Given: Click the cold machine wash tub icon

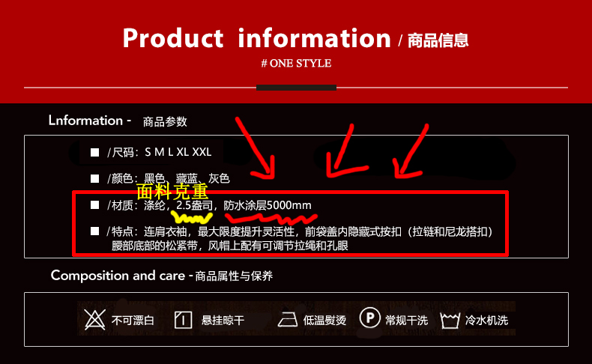Looking at the screenshot, I should [x=450, y=321].
